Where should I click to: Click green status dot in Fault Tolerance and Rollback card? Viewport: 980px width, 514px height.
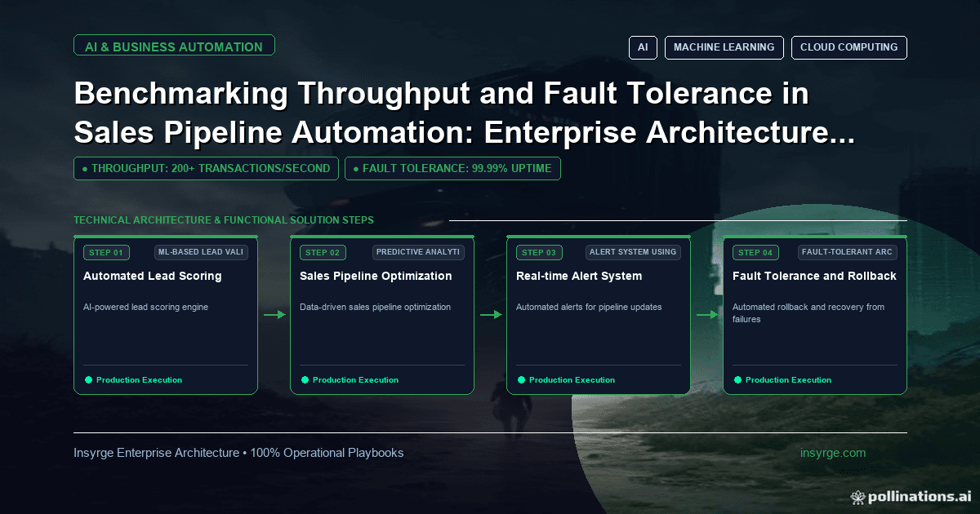[x=737, y=380]
